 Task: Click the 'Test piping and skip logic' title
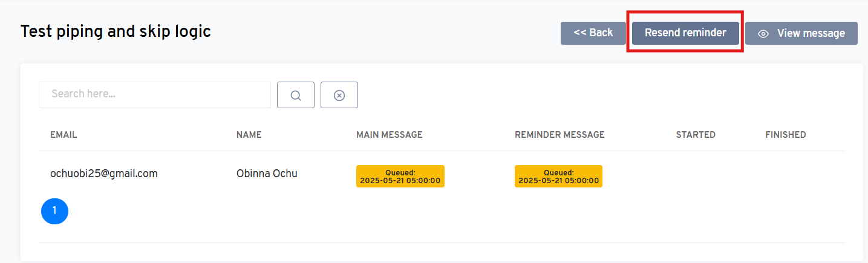point(116,32)
